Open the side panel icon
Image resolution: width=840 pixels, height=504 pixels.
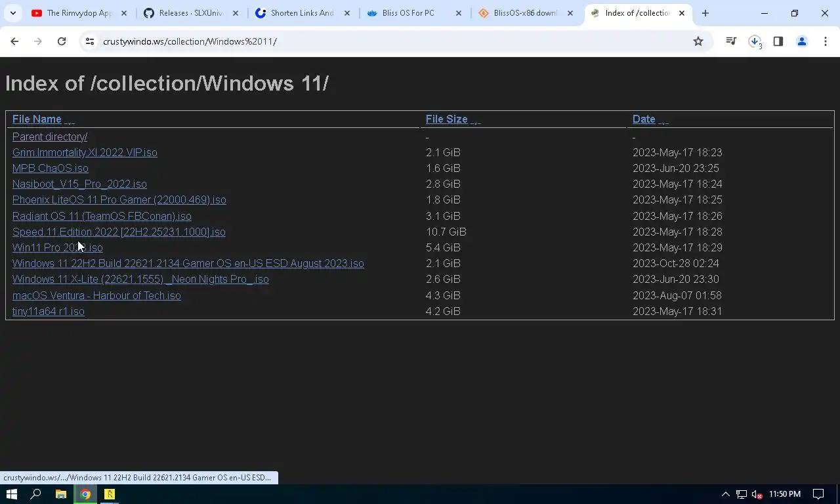click(778, 41)
